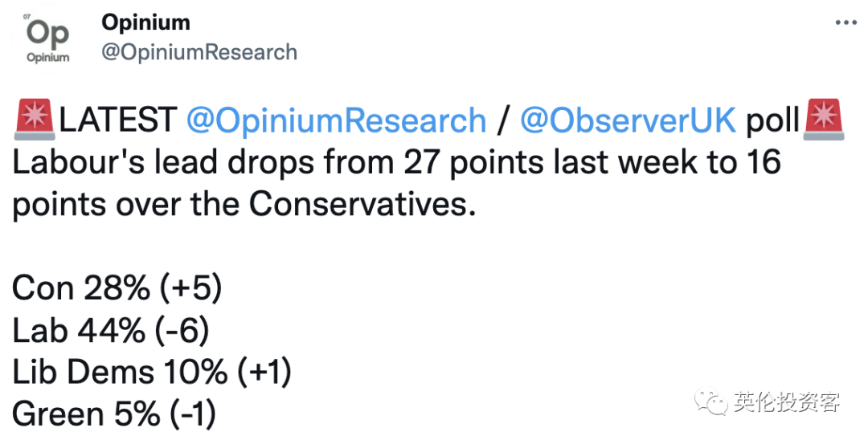Image resolution: width=868 pixels, height=440 pixels.
Task: Click the word LATEST in the tweet
Action: click(x=118, y=120)
